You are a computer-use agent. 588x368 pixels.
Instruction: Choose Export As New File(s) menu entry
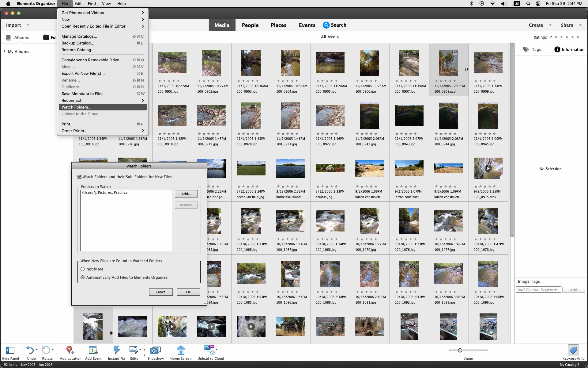coord(83,74)
